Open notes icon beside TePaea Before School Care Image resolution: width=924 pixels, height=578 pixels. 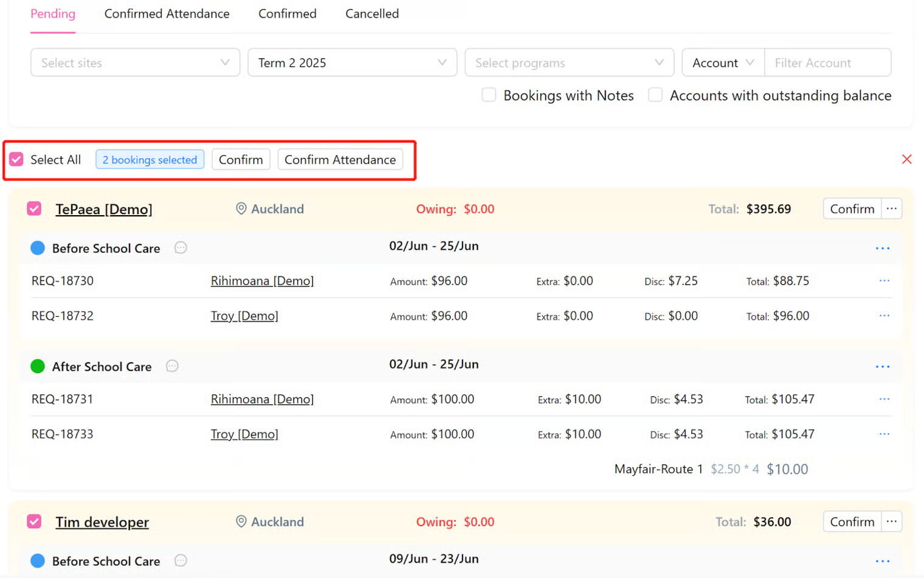[181, 248]
